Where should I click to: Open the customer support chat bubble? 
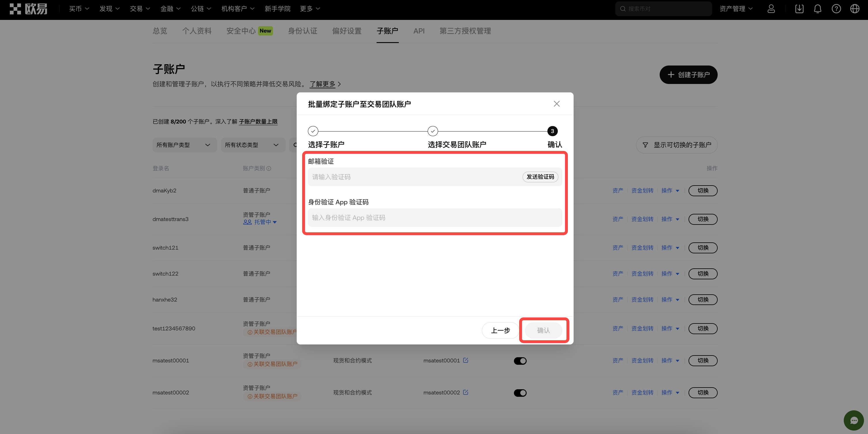(x=854, y=420)
